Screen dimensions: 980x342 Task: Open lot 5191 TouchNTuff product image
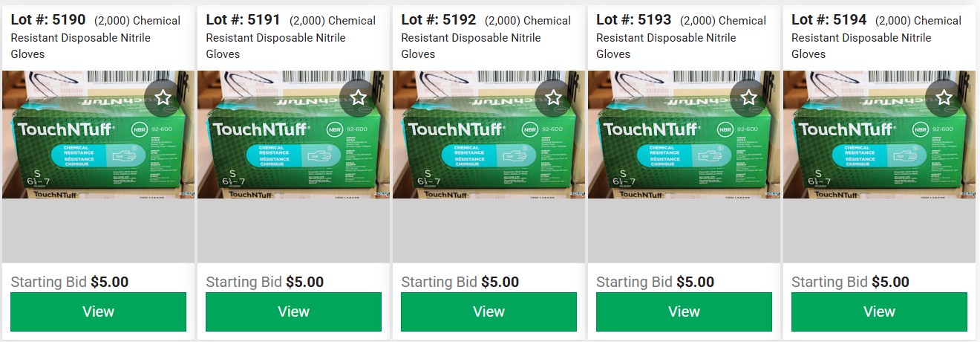[293, 135]
